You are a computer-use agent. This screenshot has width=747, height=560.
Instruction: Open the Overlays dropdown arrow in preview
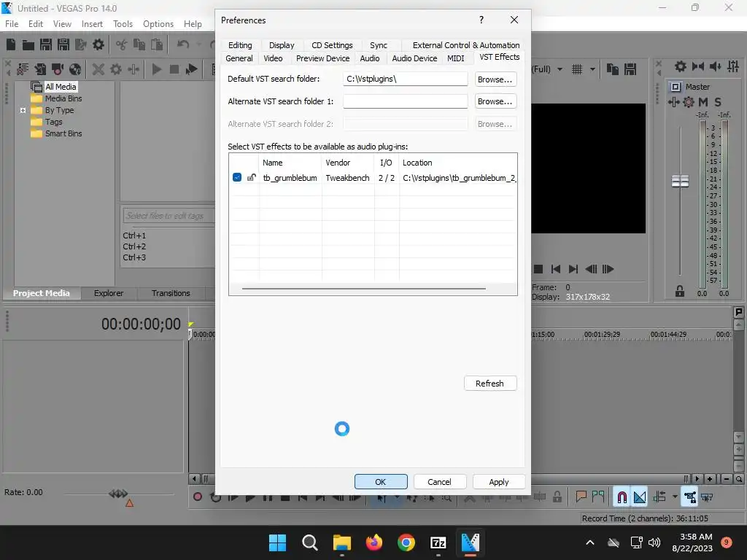click(x=592, y=69)
